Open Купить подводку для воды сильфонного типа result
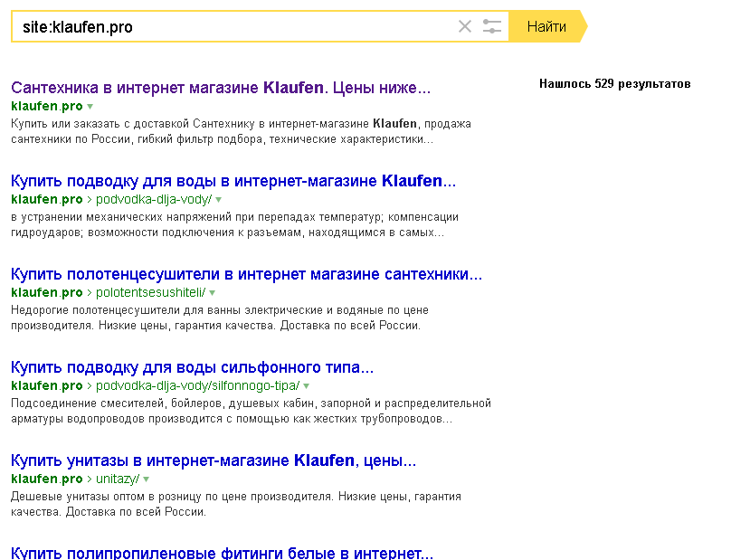The height and width of the screenshot is (560, 750). [x=192, y=367]
